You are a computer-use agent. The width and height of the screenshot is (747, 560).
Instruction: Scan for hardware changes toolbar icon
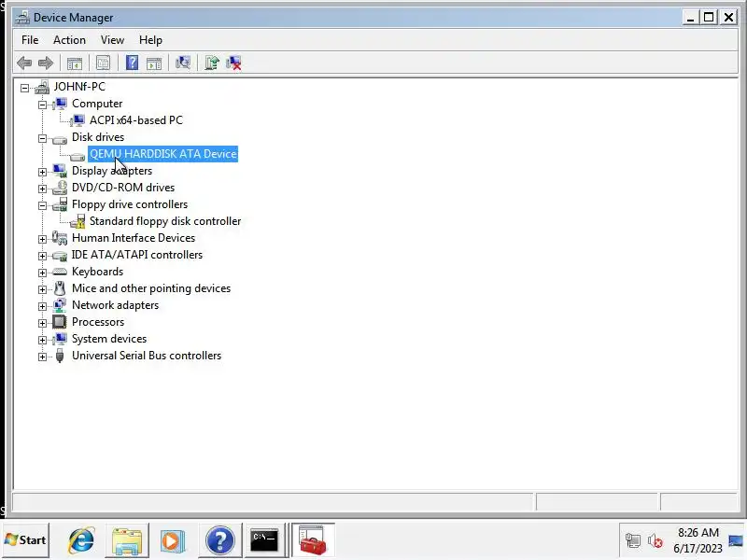point(183,63)
